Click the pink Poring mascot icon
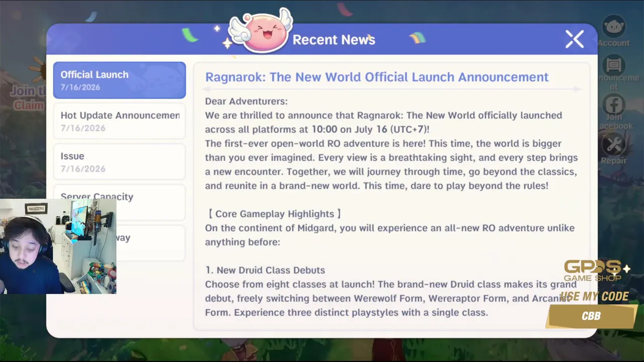The width and height of the screenshot is (644, 362). coord(260,30)
